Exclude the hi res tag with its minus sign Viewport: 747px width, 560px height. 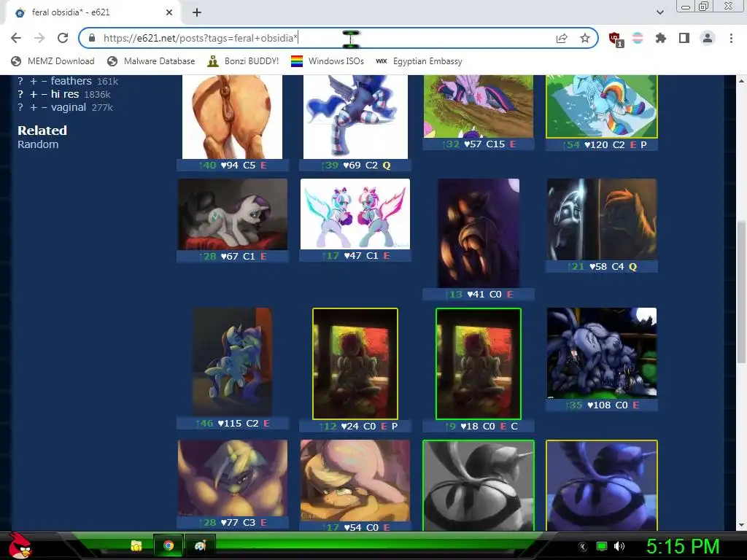[44, 95]
